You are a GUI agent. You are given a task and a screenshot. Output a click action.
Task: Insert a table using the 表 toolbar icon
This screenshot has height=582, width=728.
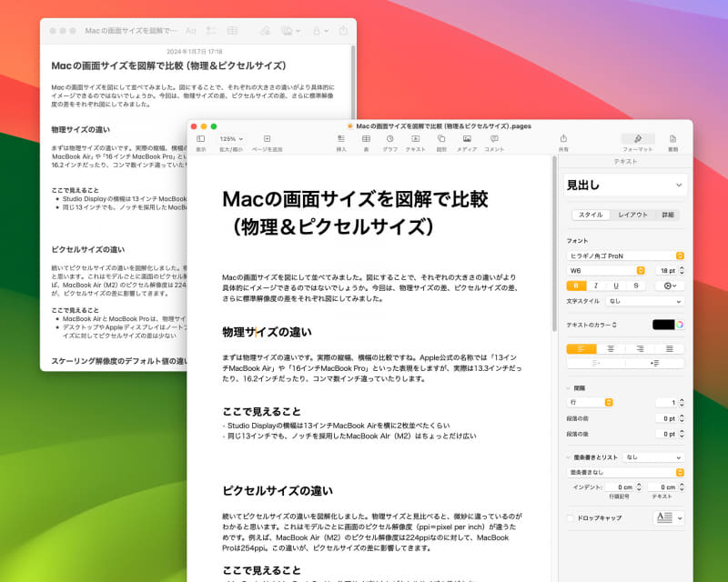[x=365, y=139]
